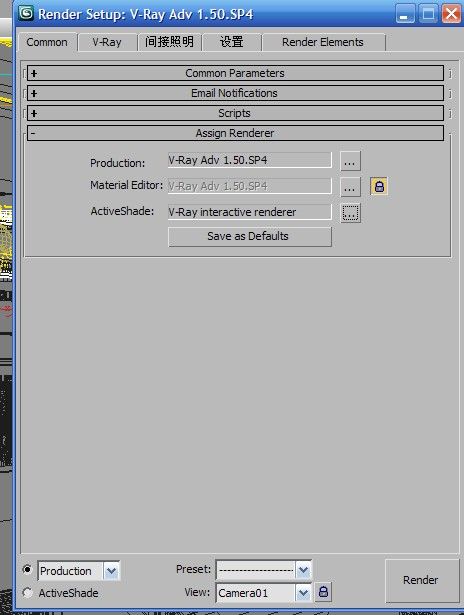
Task: Select the Production radio button
Action: coord(27,569)
